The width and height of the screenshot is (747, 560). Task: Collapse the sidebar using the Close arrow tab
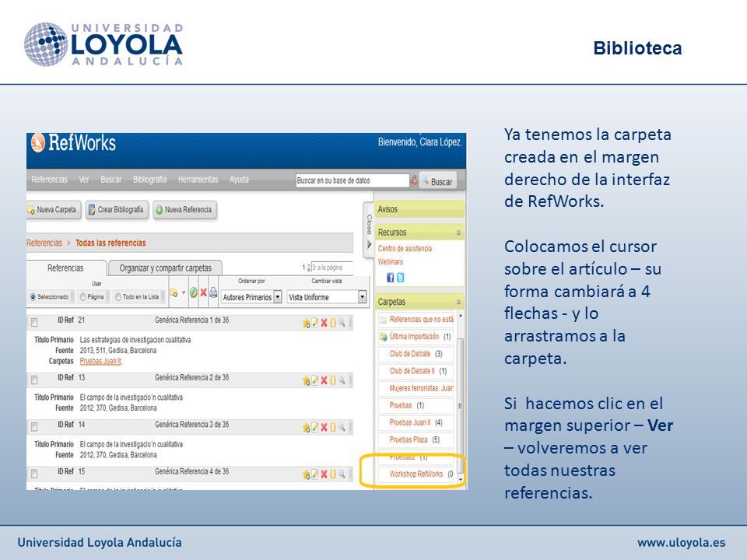tap(368, 230)
